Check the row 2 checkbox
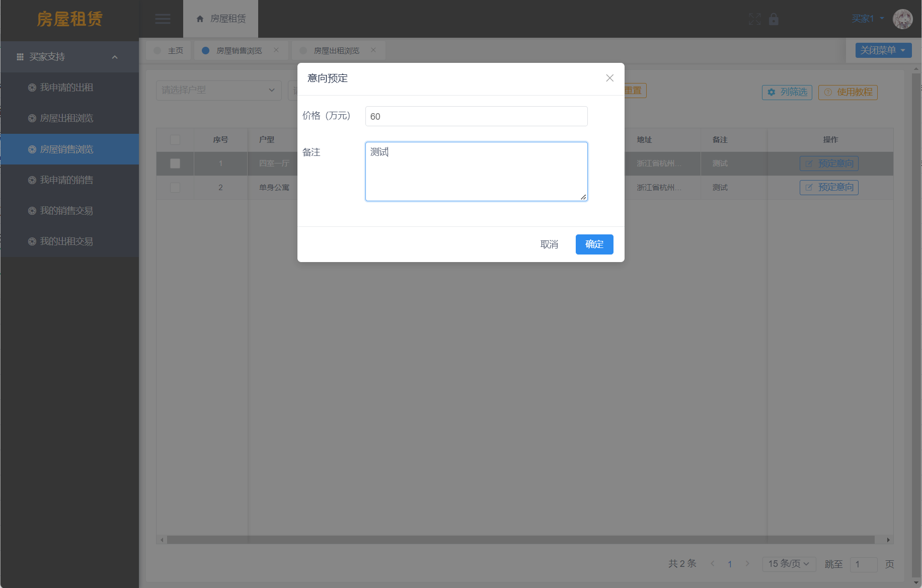Screen dimensions: 922x588 click(x=175, y=188)
